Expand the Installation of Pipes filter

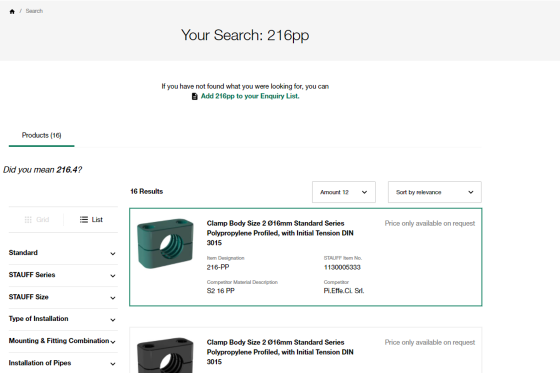[63, 363]
